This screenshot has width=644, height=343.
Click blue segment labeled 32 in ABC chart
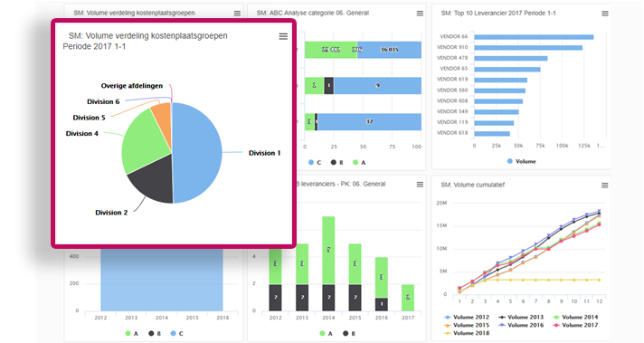370,121
